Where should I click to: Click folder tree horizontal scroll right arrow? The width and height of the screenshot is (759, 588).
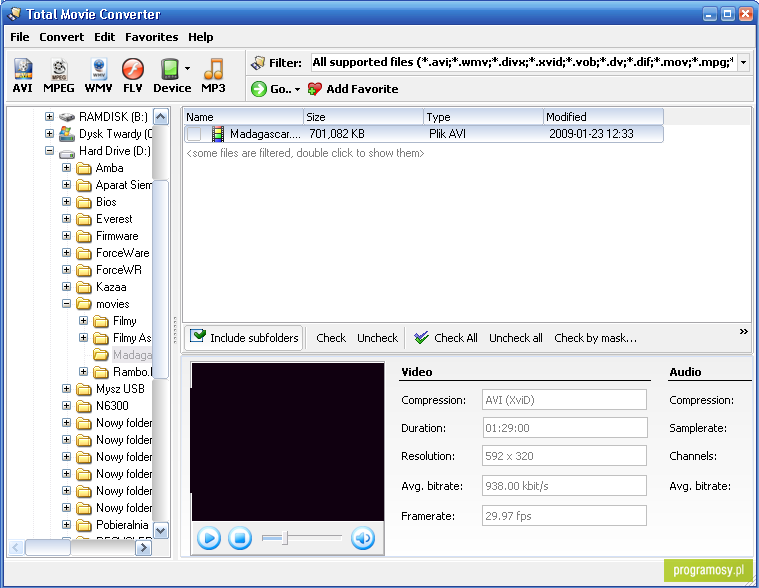point(143,548)
